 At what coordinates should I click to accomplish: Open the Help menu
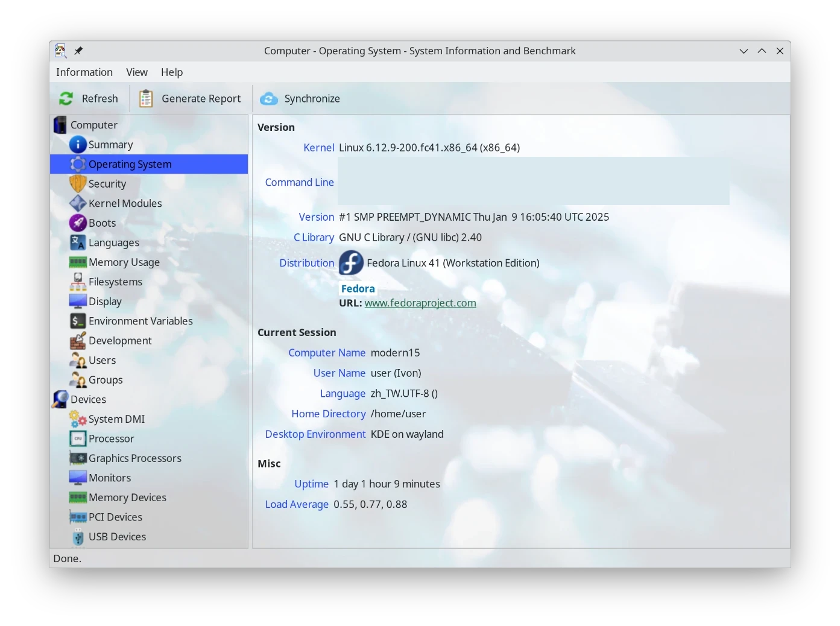(x=172, y=72)
